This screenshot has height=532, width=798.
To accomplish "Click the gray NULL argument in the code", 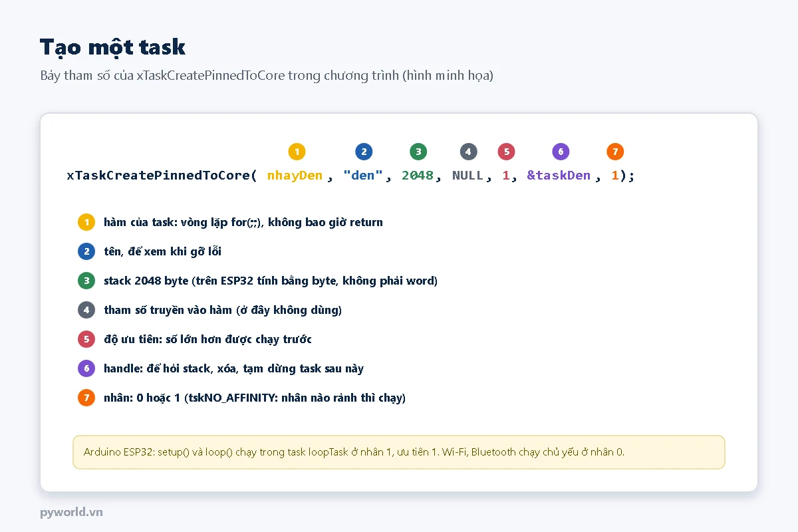I will tap(467, 176).
